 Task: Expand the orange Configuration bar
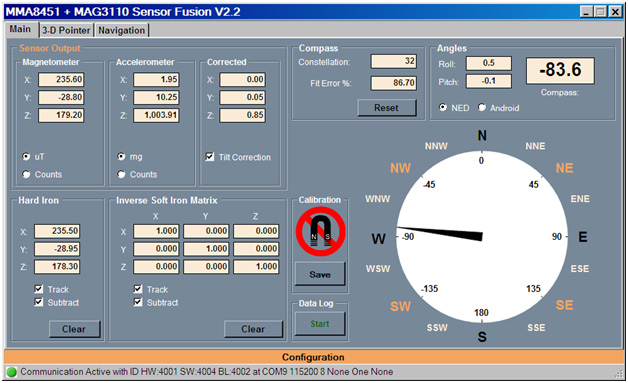(x=314, y=357)
